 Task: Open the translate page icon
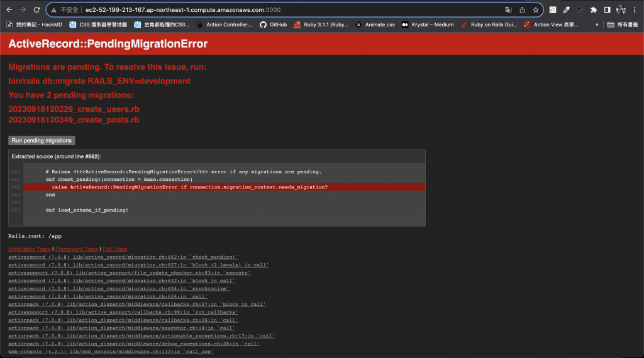point(508,10)
